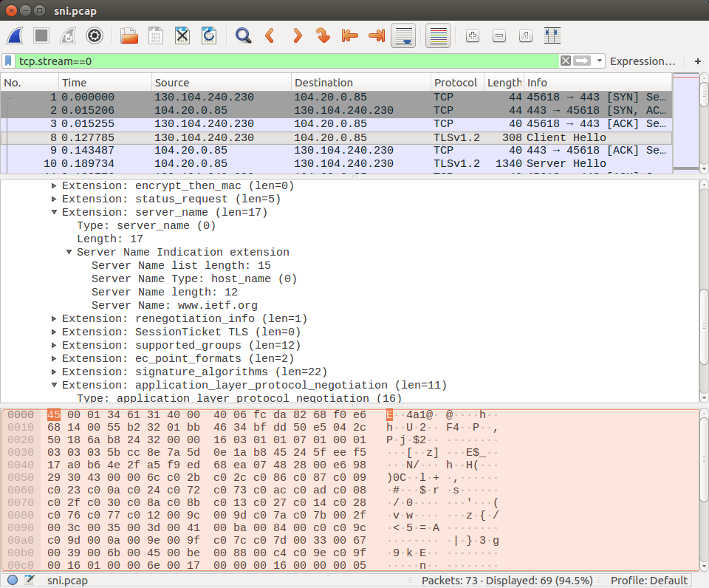Click the Profile: Default status entry
Screen dimensions: 709x588
pyautogui.click(x=649, y=581)
